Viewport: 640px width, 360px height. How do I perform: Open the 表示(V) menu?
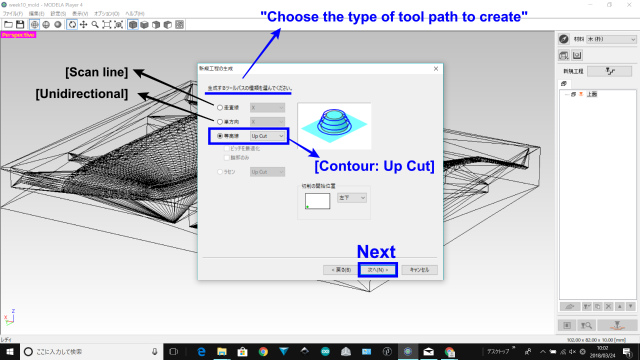click(80, 13)
